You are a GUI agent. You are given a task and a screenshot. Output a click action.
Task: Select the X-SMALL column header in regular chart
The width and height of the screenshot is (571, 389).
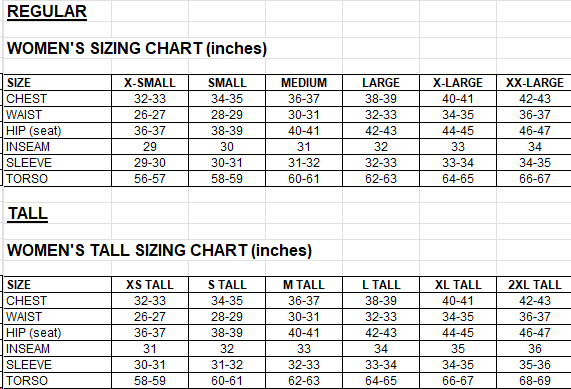[150, 83]
